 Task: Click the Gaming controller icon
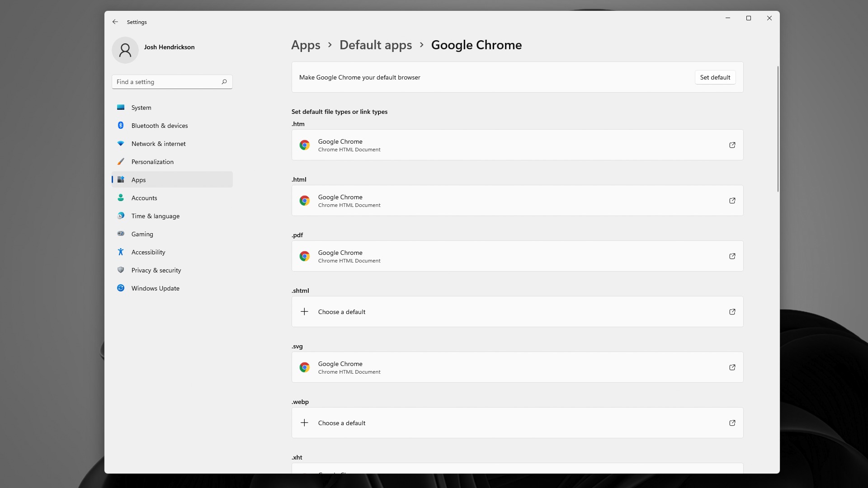point(121,234)
